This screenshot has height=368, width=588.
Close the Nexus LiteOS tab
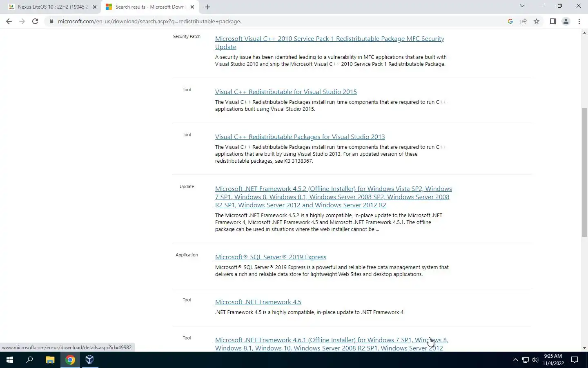[95, 7]
